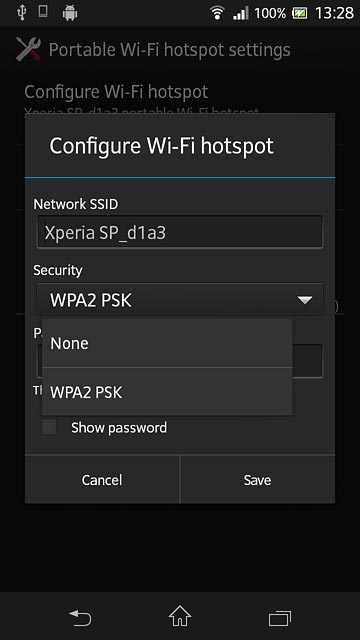Tap the 13:28 clock in status bar
This screenshot has width=360, height=640.
pyautogui.click(x=334, y=13)
